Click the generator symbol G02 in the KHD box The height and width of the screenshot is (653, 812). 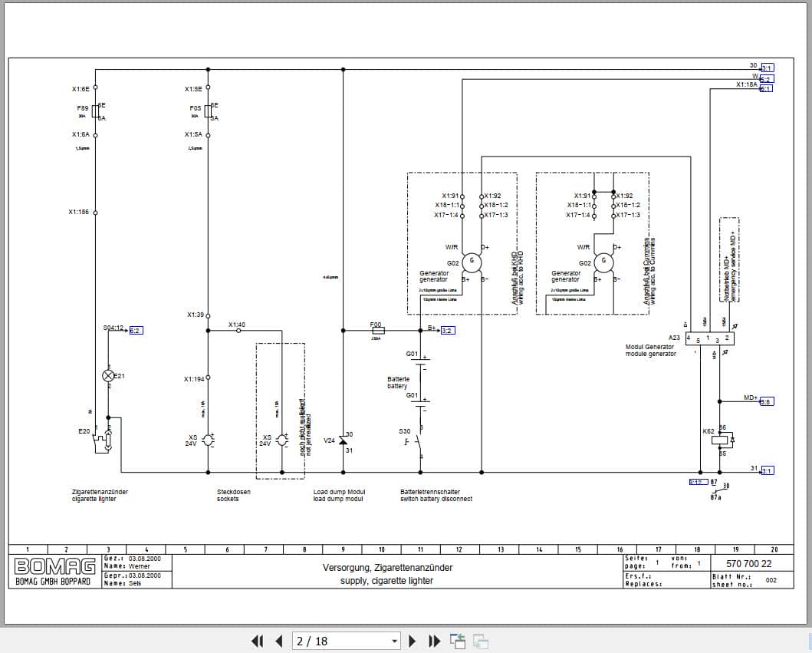point(472,262)
